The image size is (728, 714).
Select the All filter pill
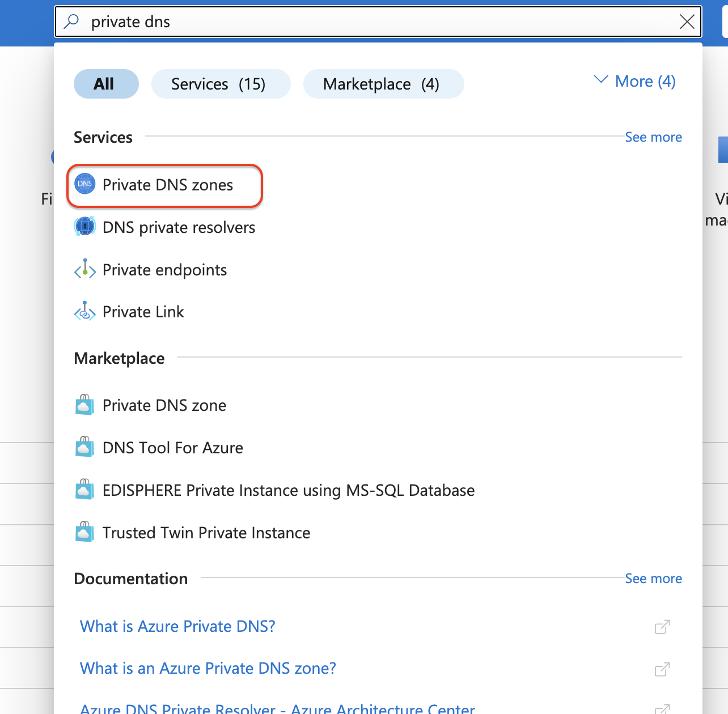point(106,84)
